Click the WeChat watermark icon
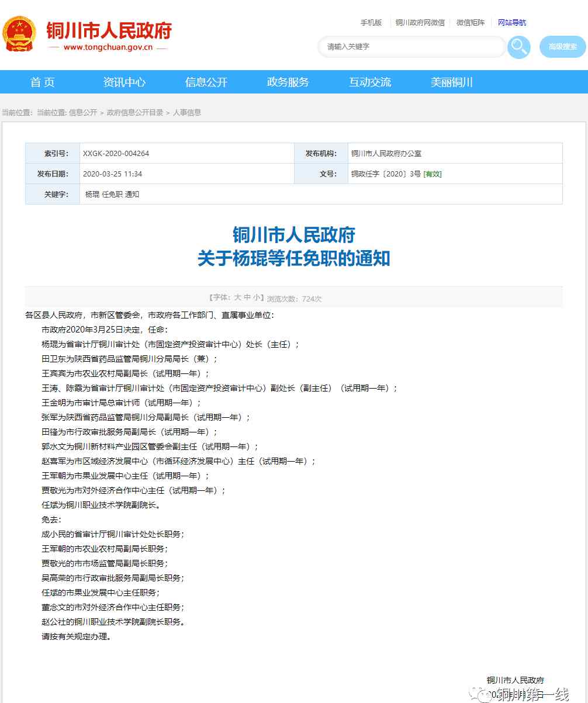This screenshot has width=588, height=703. (485, 694)
